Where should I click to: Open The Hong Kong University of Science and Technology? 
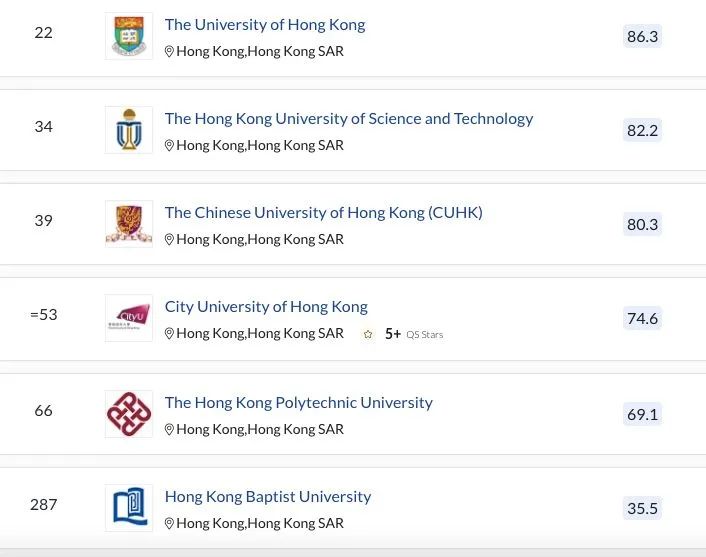(x=349, y=119)
